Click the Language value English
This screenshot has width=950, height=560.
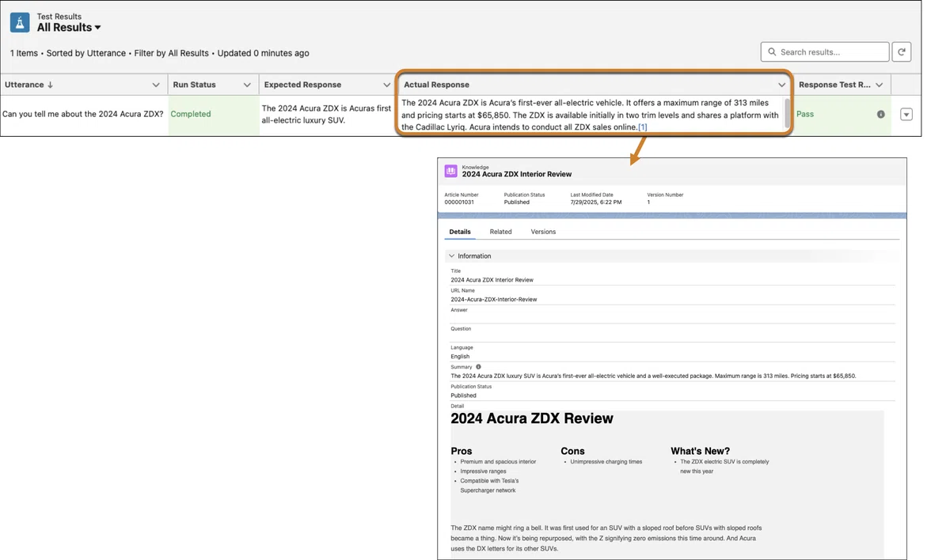point(460,357)
